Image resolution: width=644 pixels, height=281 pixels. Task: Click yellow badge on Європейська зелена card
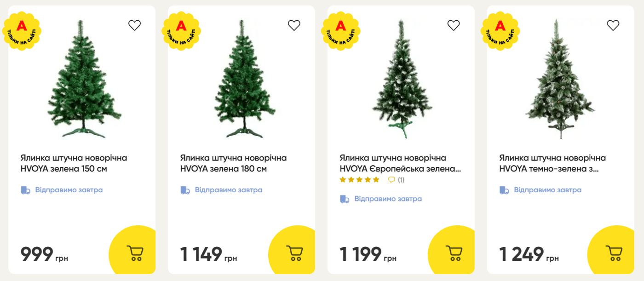(341, 31)
